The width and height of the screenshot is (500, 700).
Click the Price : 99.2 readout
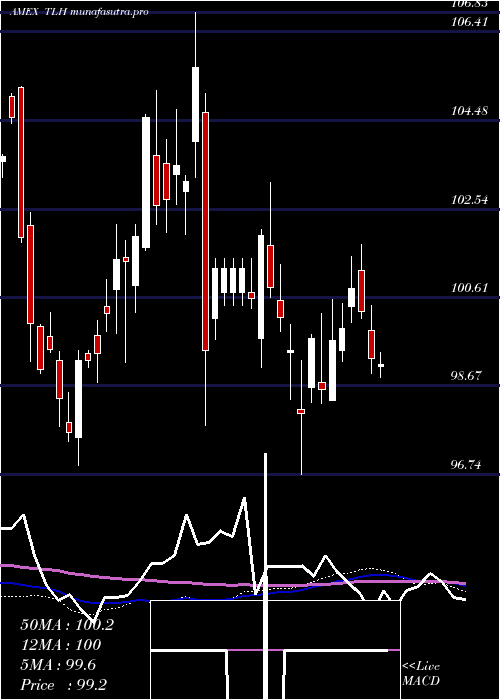[63, 685]
